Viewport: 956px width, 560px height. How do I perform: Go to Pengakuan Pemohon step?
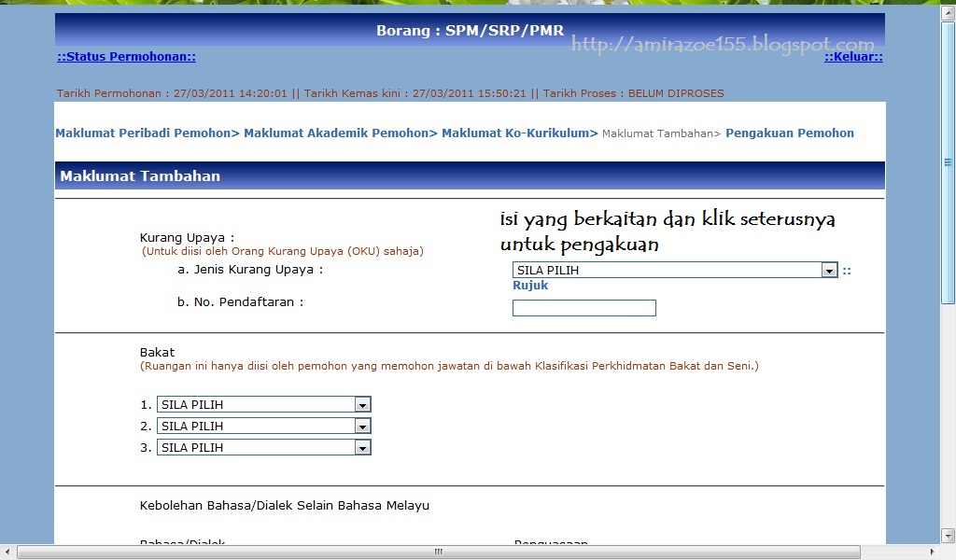[x=790, y=133]
